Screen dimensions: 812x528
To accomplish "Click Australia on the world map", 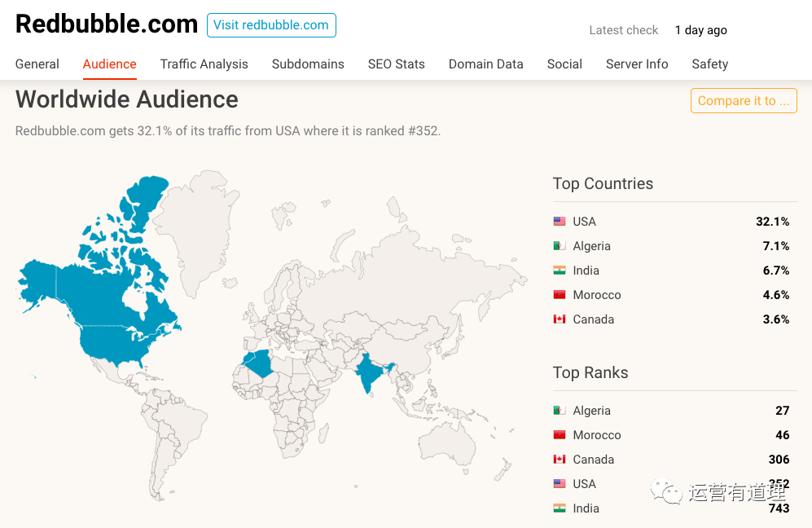I will pyautogui.click(x=447, y=443).
